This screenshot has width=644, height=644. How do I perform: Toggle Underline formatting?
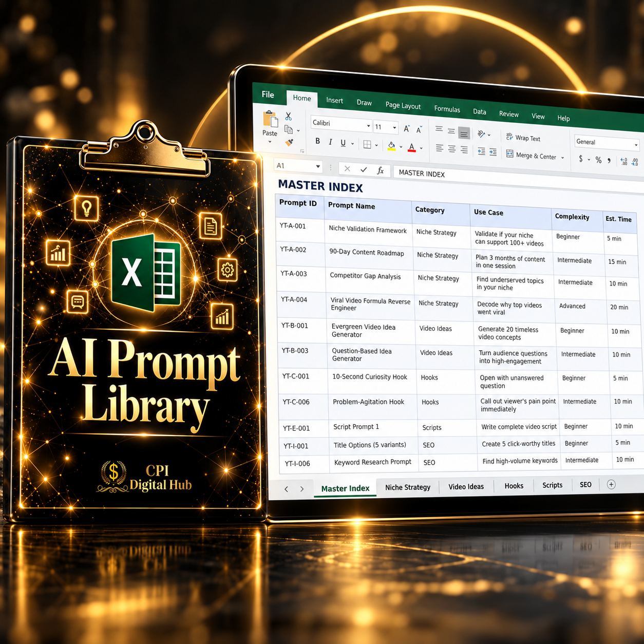(x=343, y=143)
